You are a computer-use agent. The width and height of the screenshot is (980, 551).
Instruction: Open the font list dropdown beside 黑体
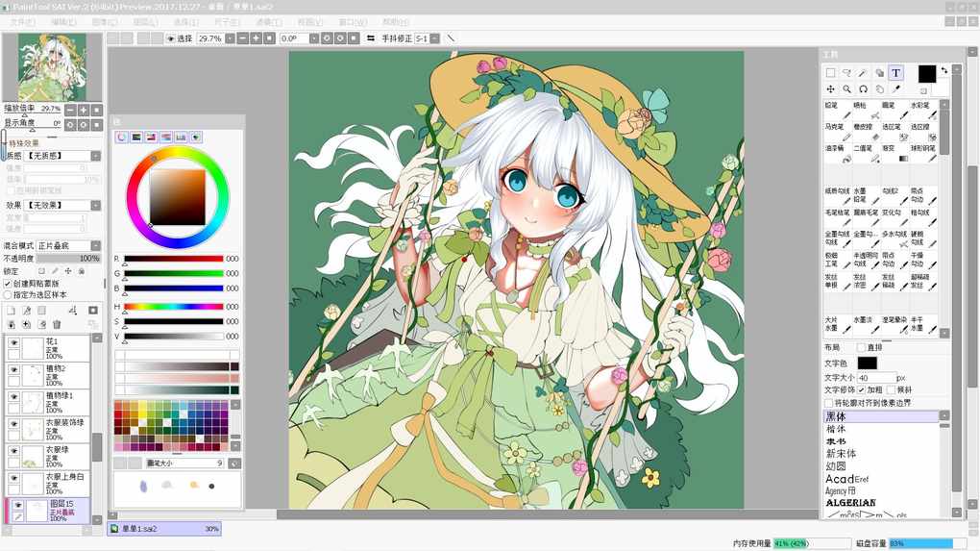944,416
